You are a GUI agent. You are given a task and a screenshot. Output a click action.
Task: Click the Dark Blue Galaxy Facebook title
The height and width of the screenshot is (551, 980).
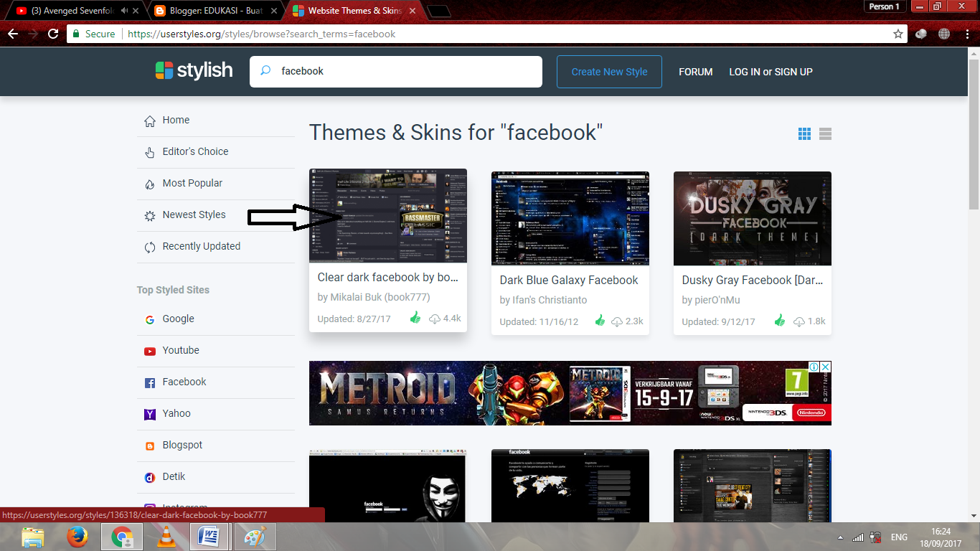569,281
